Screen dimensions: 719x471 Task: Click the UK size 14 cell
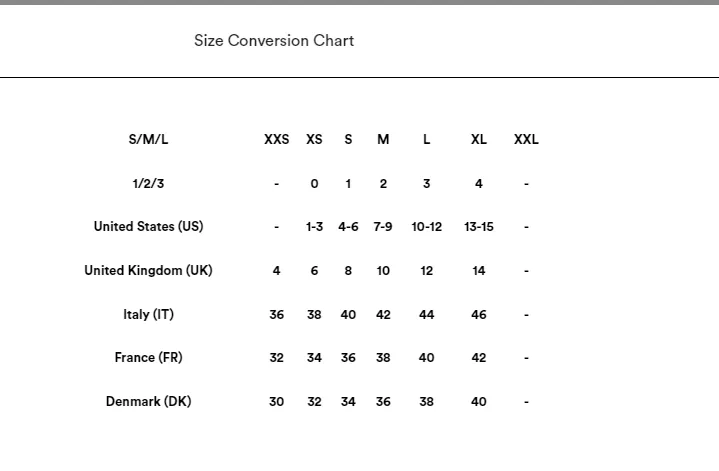pyautogui.click(x=479, y=271)
